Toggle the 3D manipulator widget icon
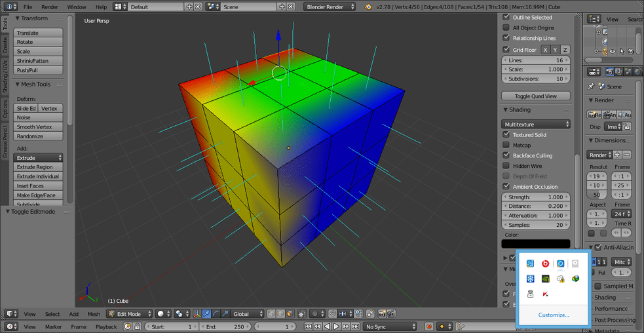This screenshot has width=644, height=333. coord(197,314)
